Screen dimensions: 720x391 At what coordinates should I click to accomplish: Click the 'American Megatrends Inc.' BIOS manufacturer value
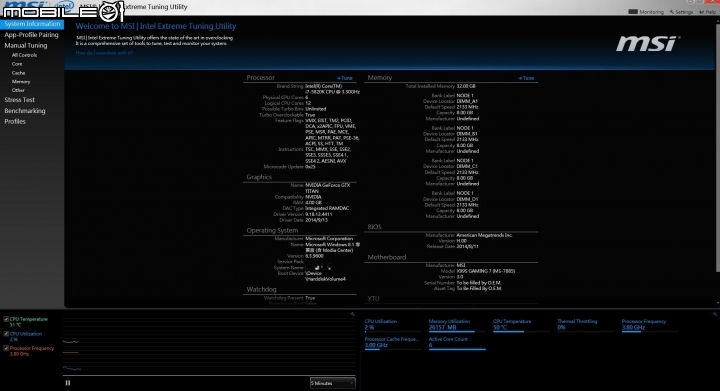(484, 235)
